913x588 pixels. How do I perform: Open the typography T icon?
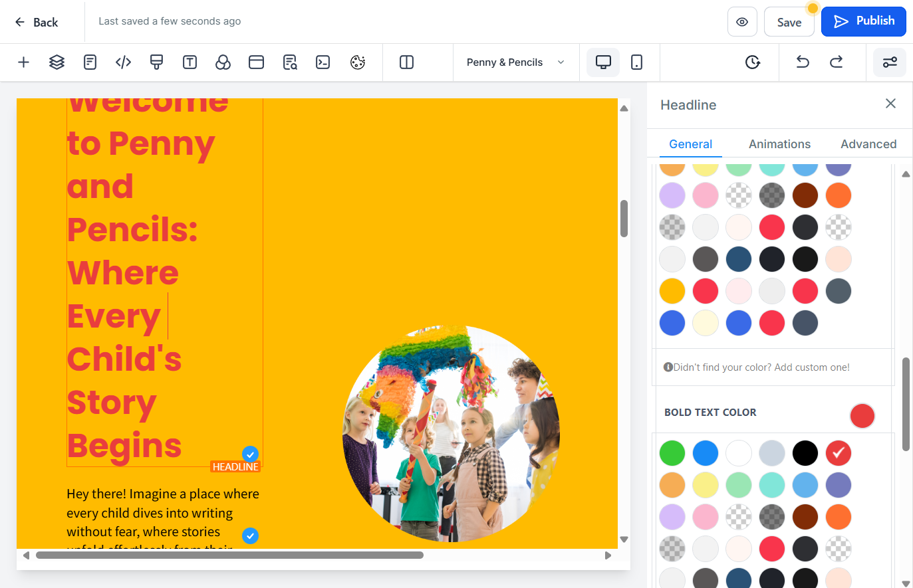tap(190, 62)
